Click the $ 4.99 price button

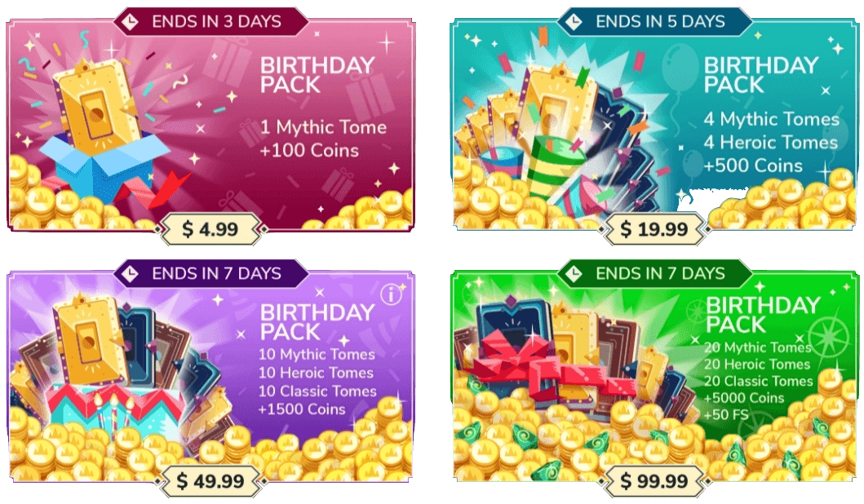[210, 228]
